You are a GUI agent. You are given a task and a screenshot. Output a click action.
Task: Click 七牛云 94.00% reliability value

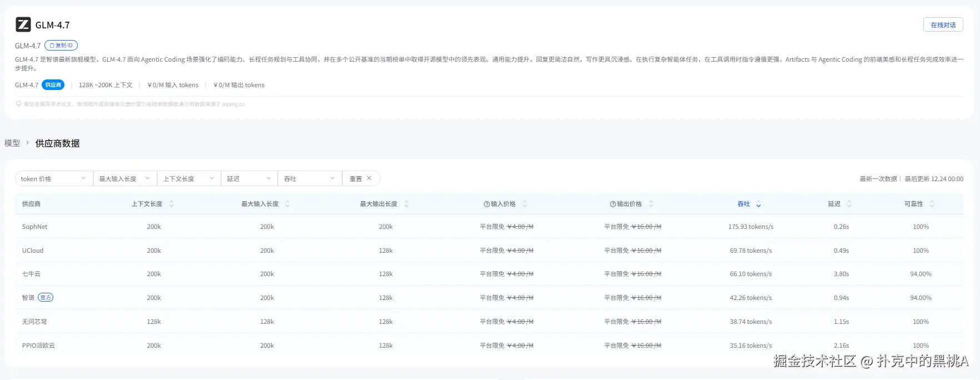[921, 274]
